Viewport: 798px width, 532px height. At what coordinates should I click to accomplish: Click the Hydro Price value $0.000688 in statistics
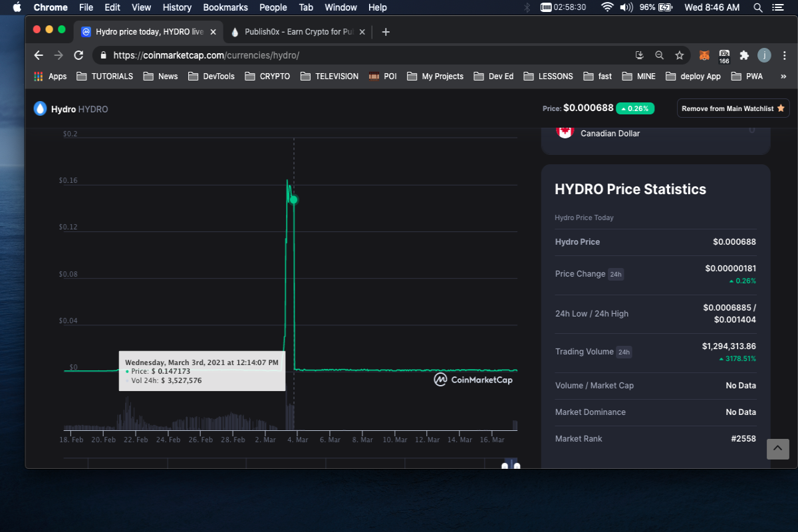coord(734,242)
